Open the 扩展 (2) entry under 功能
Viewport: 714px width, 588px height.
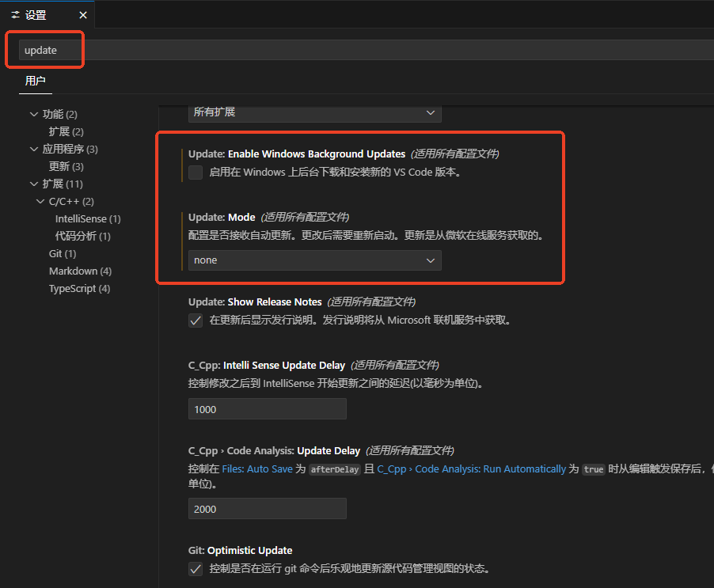point(66,131)
